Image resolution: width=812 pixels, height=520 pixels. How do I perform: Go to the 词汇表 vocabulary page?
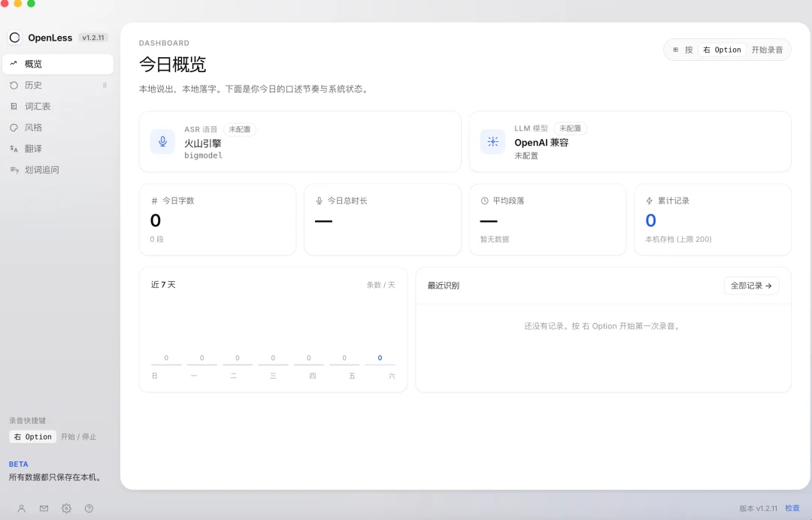[58, 107]
